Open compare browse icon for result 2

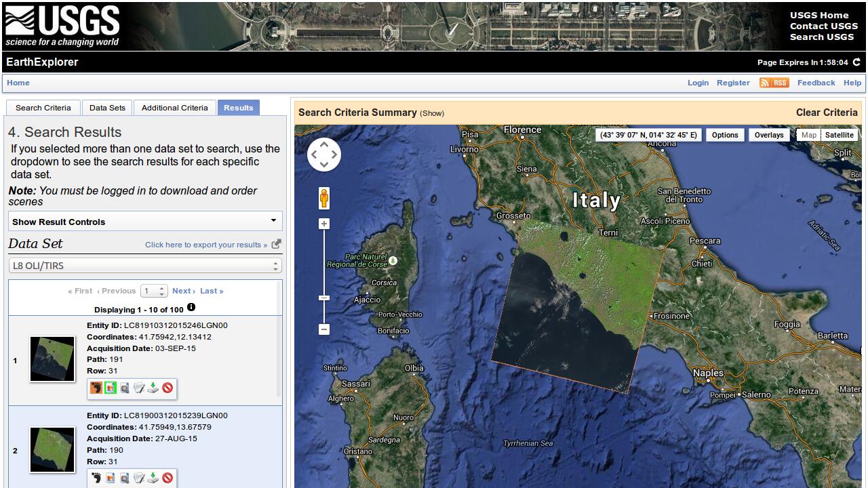click(125, 478)
